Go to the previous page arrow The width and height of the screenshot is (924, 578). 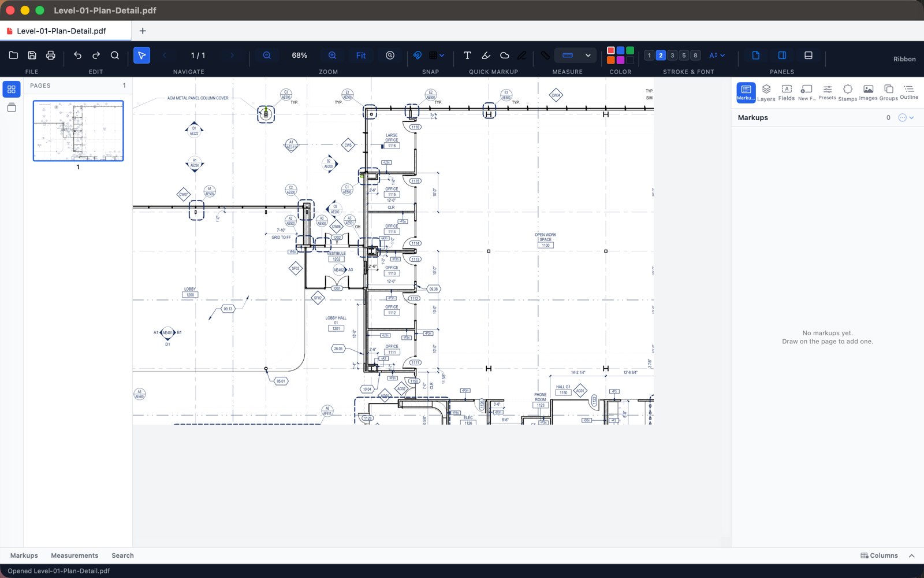click(165, 55)
